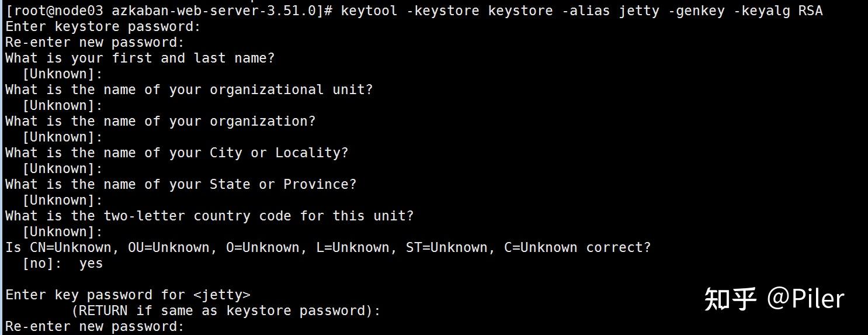Screen dimensions: 868x335
Task: Click the Re-enter new password line below keystore prompt
Action: pyautogui.click(x=95, y=42)
